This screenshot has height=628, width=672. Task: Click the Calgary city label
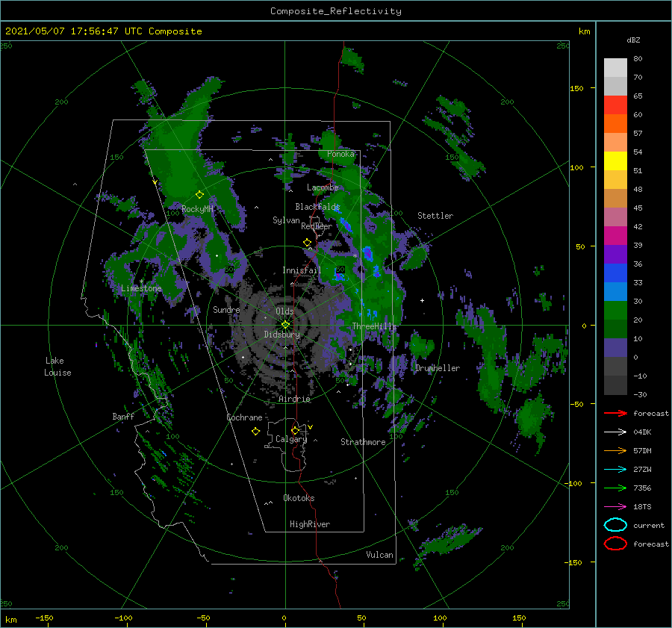tap(291, 439)
